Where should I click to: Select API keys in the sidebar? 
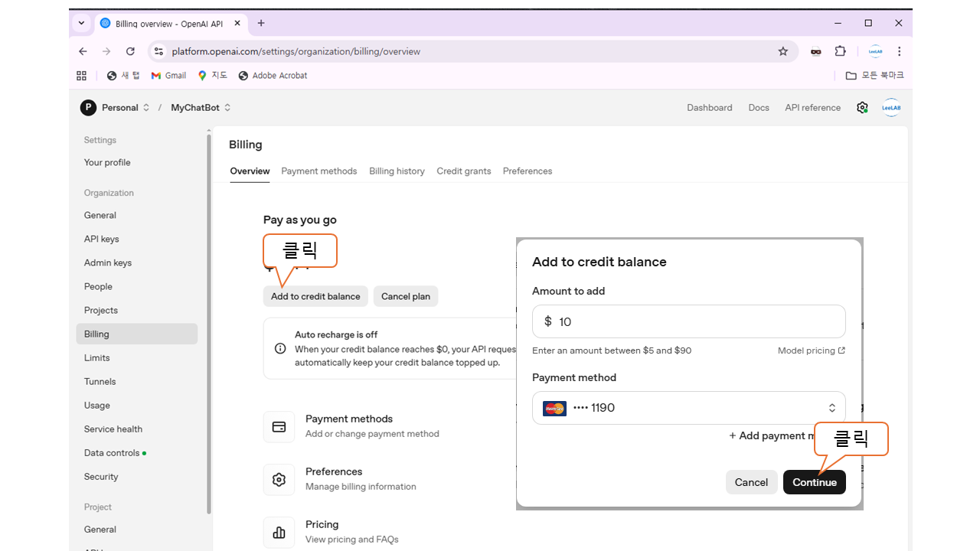pos(102,239)
